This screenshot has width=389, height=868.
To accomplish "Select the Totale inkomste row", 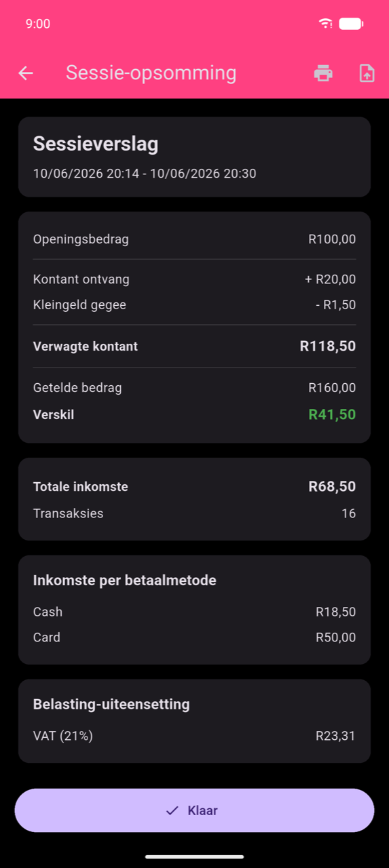I will [194, 486].
